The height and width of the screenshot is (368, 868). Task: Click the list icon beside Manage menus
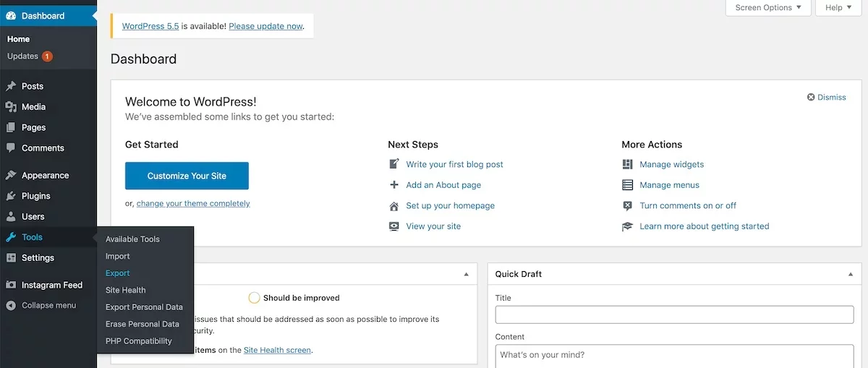pyautogui.click(x=628, y=185)
